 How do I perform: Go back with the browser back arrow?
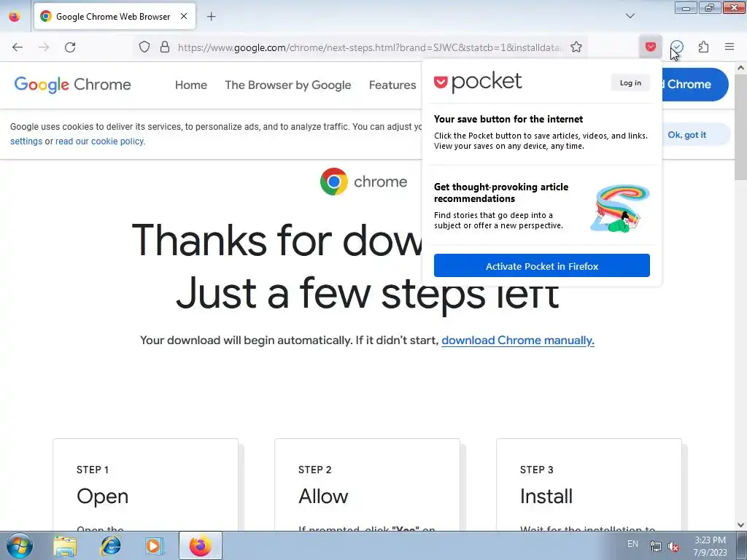tap(18, 47)
